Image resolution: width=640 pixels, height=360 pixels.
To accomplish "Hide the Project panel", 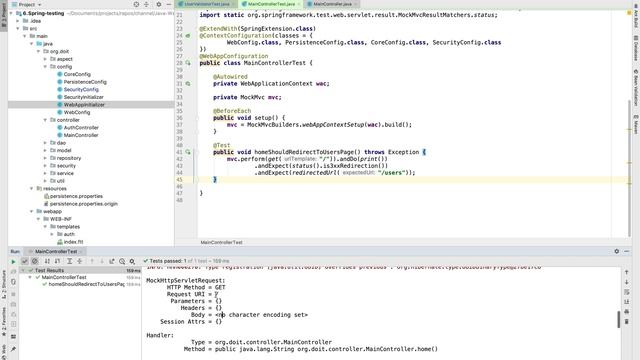I will coord(169,4).
